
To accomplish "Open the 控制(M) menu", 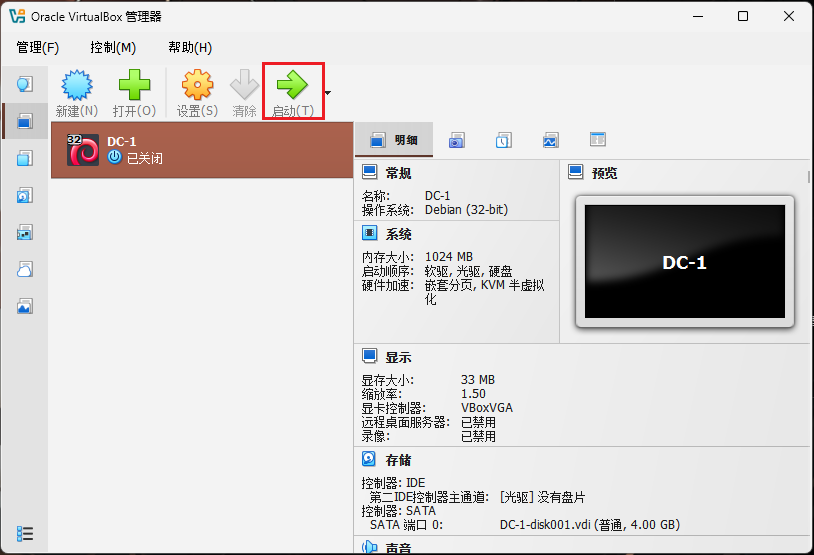I will (113, 47).
